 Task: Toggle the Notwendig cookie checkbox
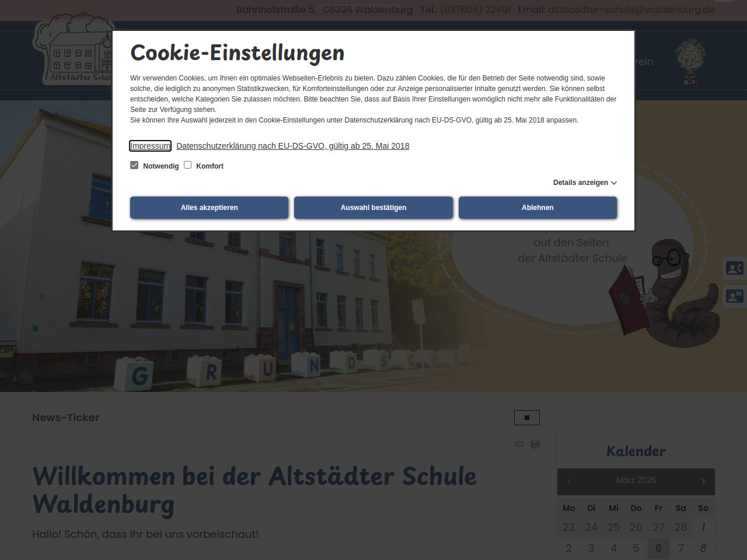pyautogui.click(x=134, y=165)
